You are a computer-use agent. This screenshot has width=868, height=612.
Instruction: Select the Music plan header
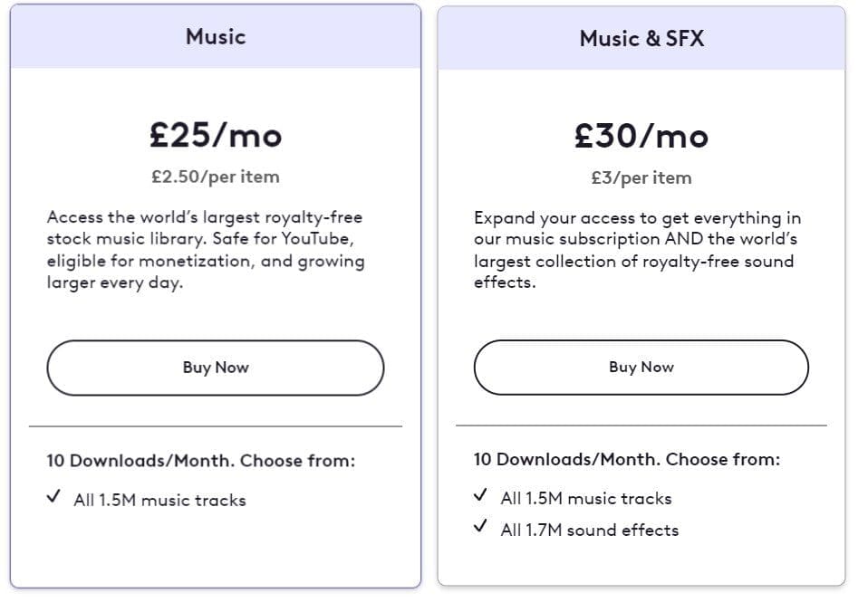coord(216,36)
